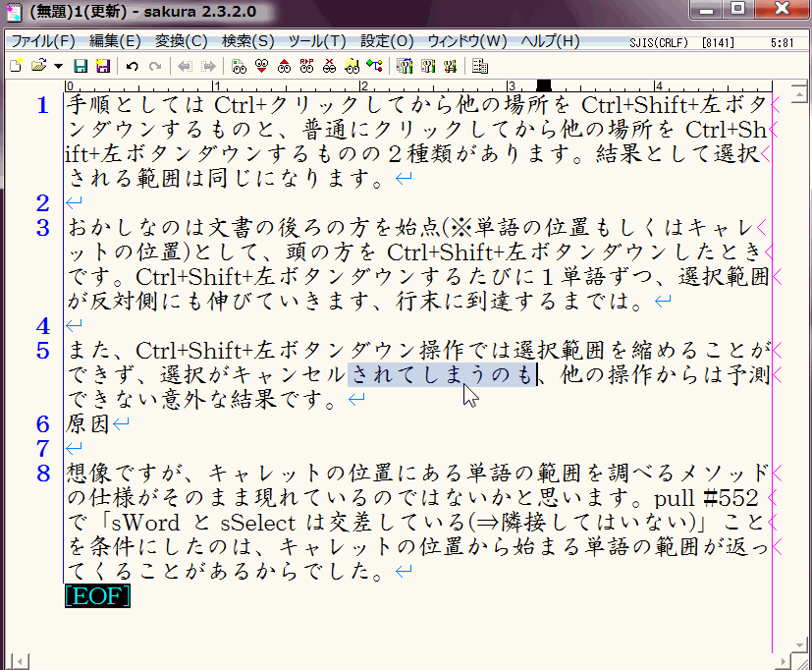Viewport: 812px width, 670px height.
Task: Launch the outline analysis panel
Action: coord(479,66)
